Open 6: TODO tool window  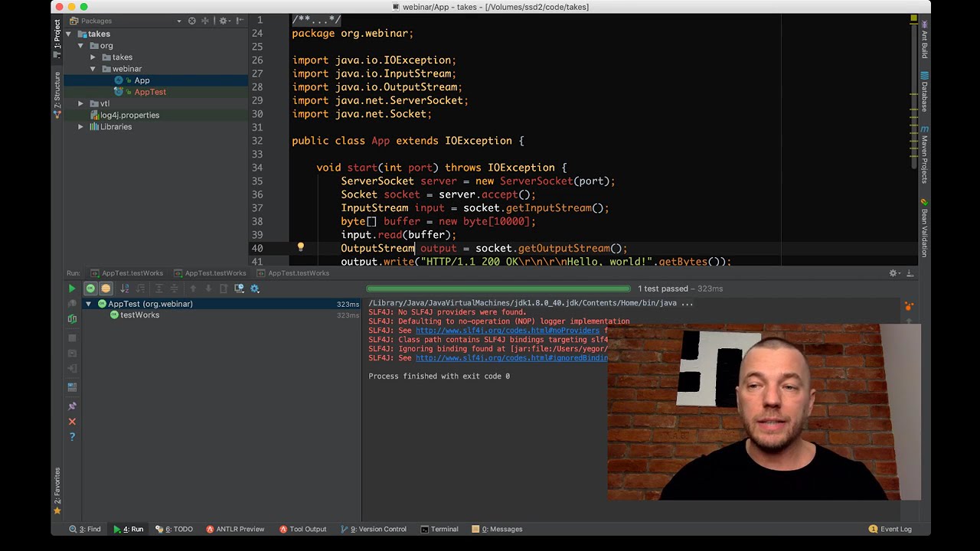[x=174, y=529]
